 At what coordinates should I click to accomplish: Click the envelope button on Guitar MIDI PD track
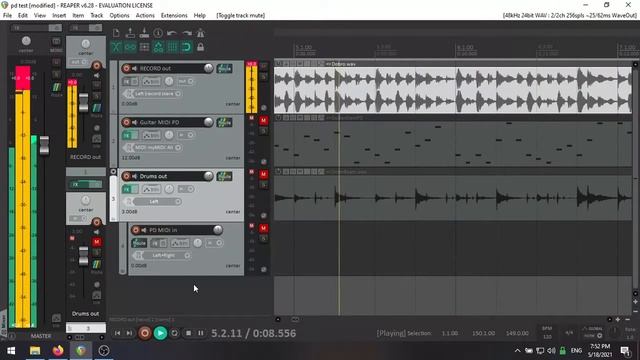coord(151,135)
